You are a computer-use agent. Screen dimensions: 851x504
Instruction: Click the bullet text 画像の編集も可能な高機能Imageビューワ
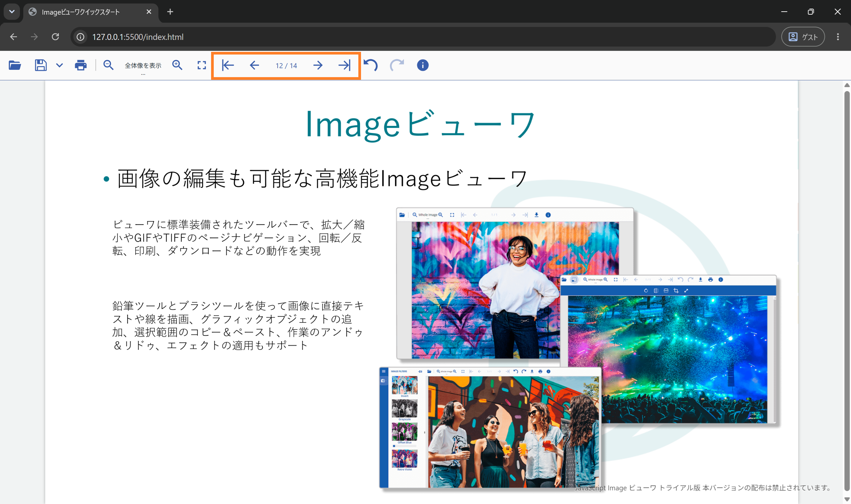click(322, 179)
